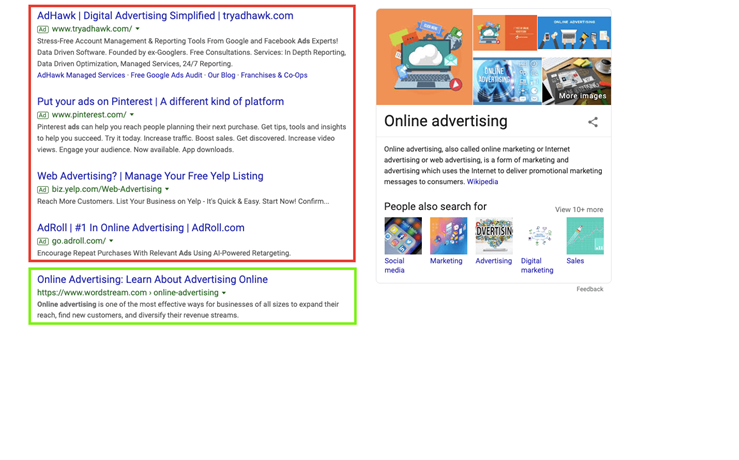739x460 pixels.
Task: Expand dropdown arrow next to biz.yelp.com/Web-Advertising
Action: coord(167,189)
